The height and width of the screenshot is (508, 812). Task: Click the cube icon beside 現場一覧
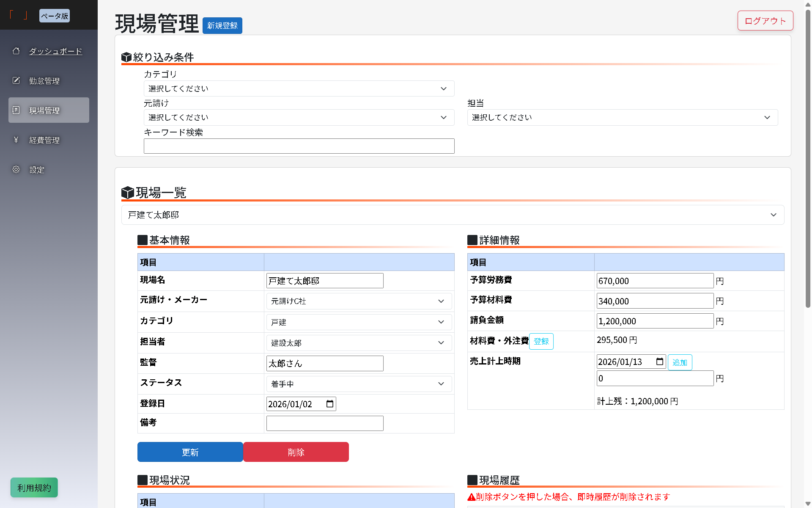(127, 192)
